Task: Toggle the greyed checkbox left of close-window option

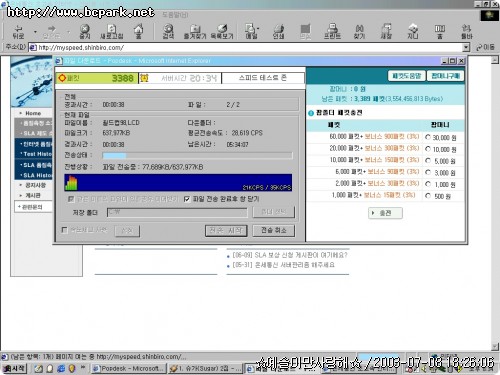Action: click(x=71, y=199)
